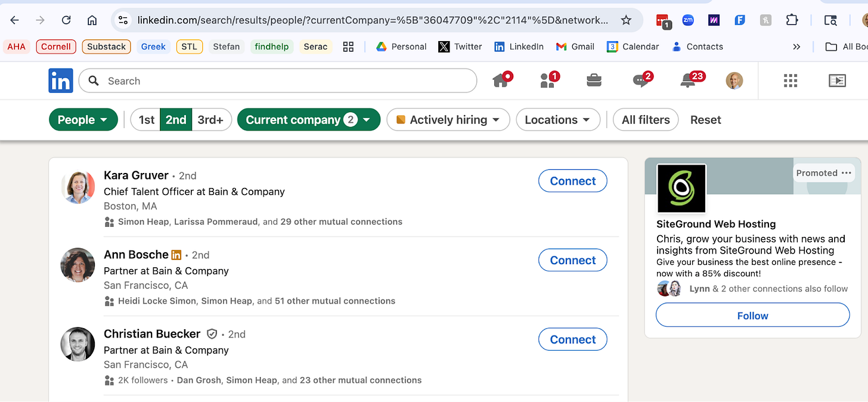
Task: Open All filters panel
Action: 646,120
